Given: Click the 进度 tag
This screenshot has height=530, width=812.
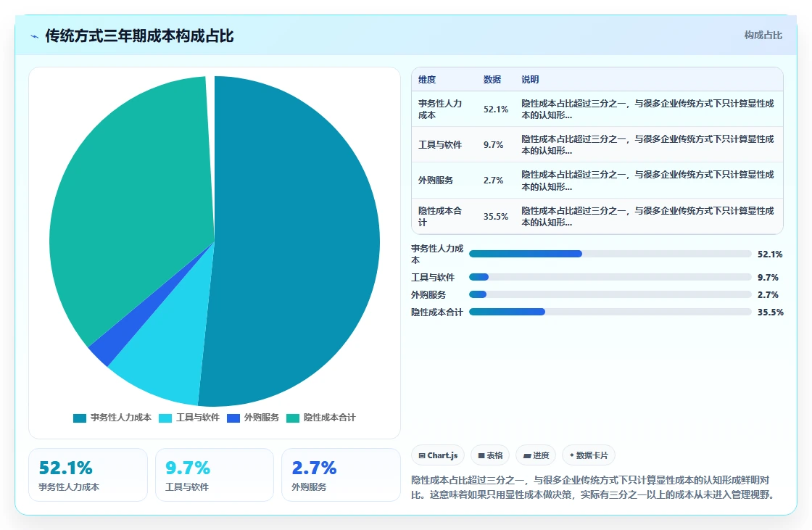Looking at the screenshot, I should [x=536, y=455].
